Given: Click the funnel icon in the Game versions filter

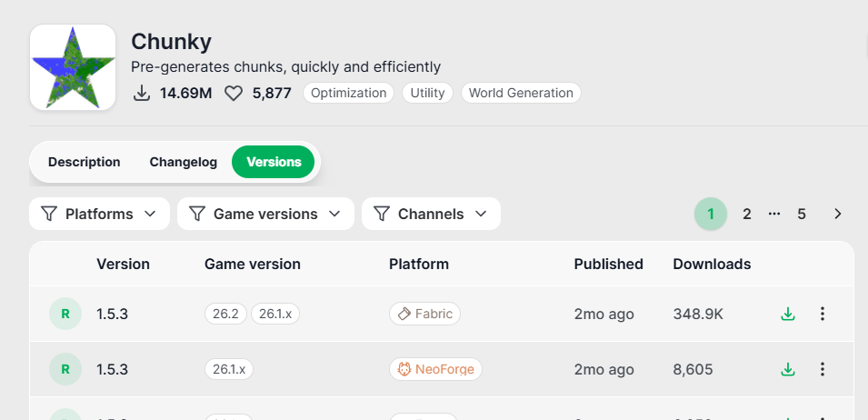Looking at the screenshot, I should tap(197, 214).
